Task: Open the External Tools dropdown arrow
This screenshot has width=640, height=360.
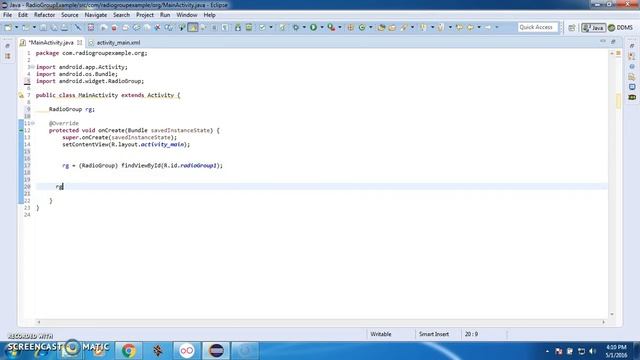Action: (x=340, y=27)
